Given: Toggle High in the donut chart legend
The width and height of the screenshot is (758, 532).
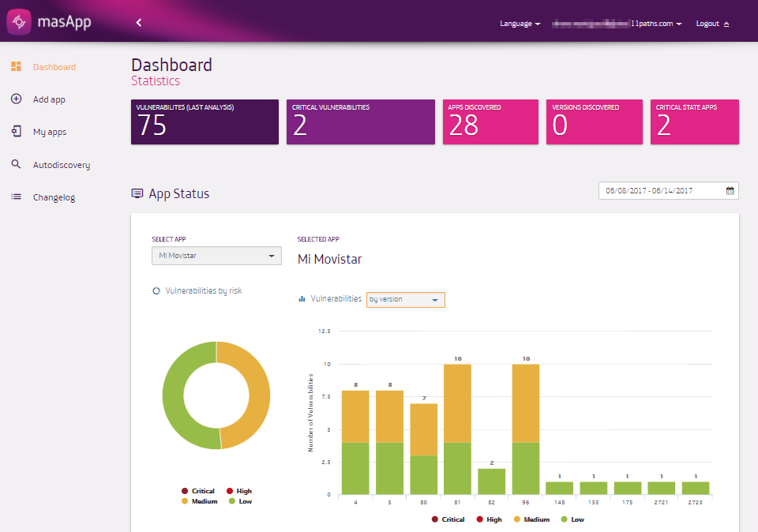Looking at the screenshot, I should pos(239,491).
